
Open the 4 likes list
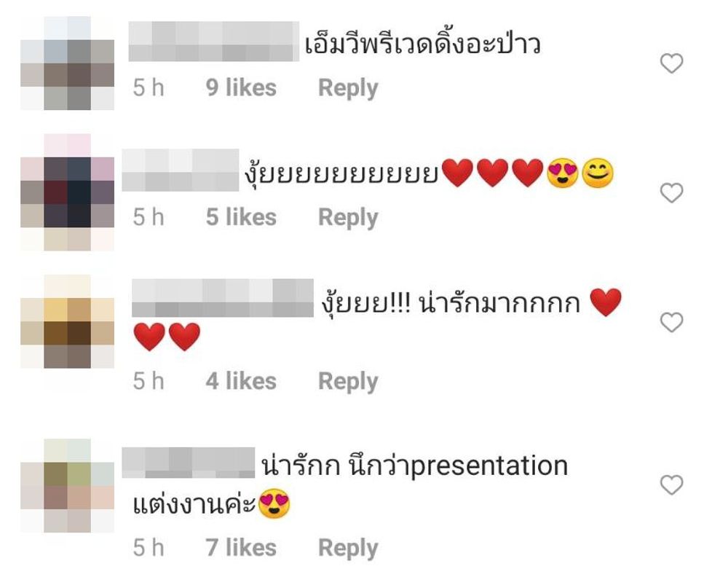(x=241, y=382)
